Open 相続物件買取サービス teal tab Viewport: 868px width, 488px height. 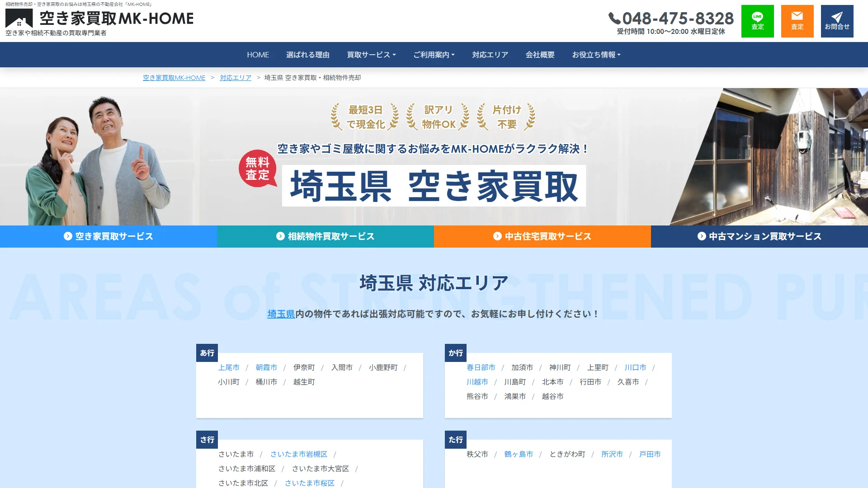[x=325, y=236]
